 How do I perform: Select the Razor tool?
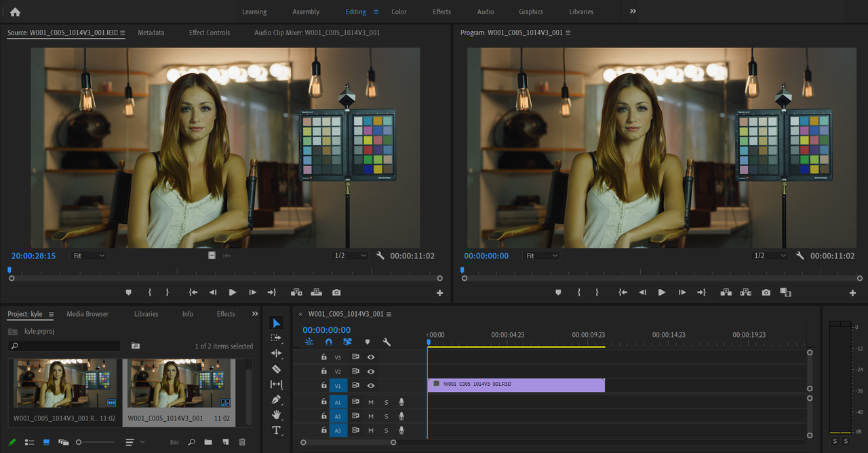coord(277,369)
